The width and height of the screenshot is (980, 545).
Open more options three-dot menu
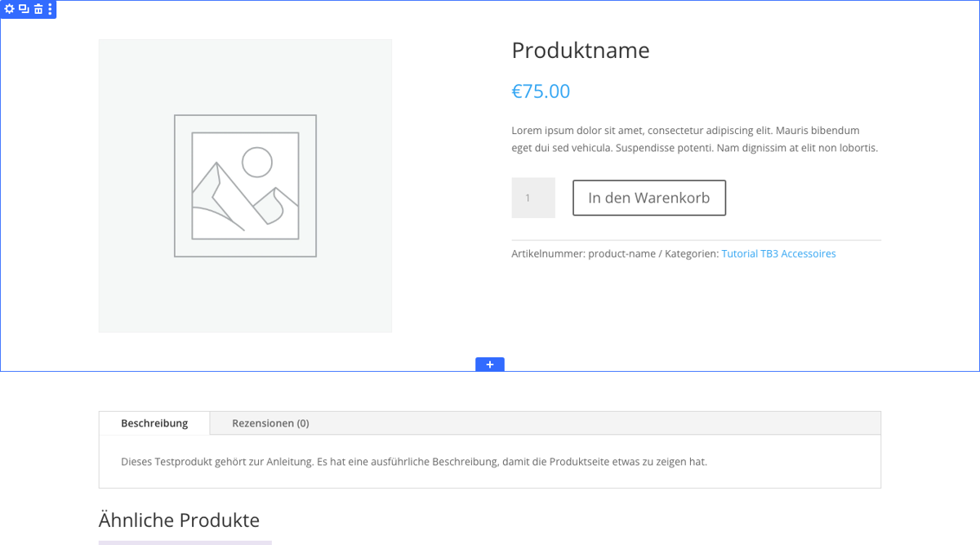click(x=50, y=9)
